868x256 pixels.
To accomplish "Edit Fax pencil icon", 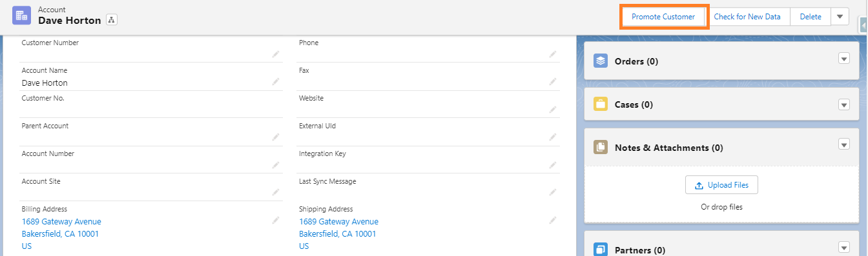I will tap(553, 82).
